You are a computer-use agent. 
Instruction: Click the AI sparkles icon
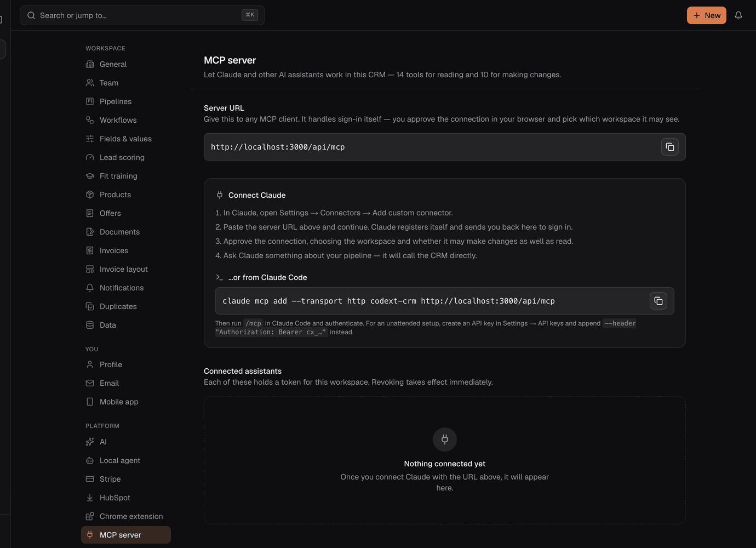tap(90, 442)
